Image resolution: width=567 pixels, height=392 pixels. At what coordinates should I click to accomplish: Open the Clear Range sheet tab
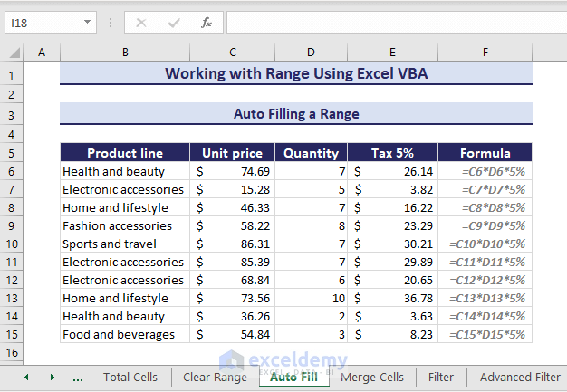click(x=215, y=377)
